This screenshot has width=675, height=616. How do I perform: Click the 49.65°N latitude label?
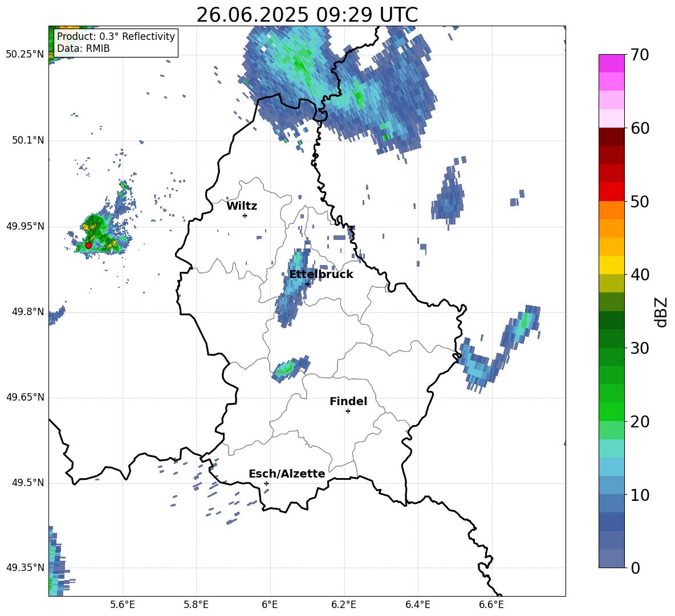(x=25, y=397)
